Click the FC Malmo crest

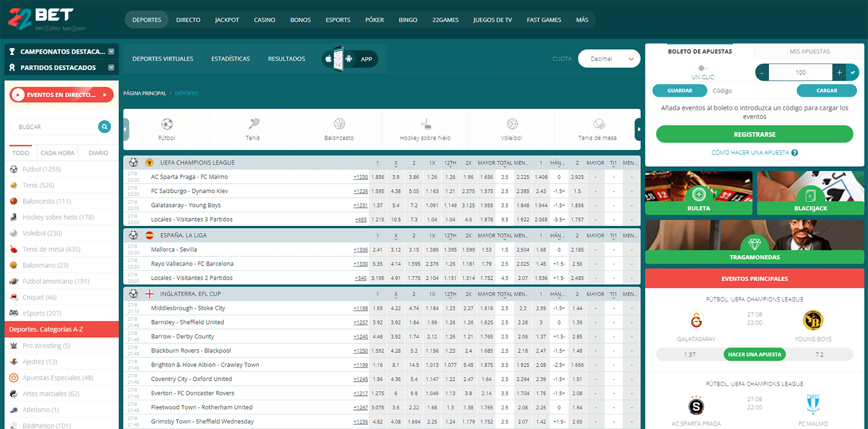(x=813, y=405)
